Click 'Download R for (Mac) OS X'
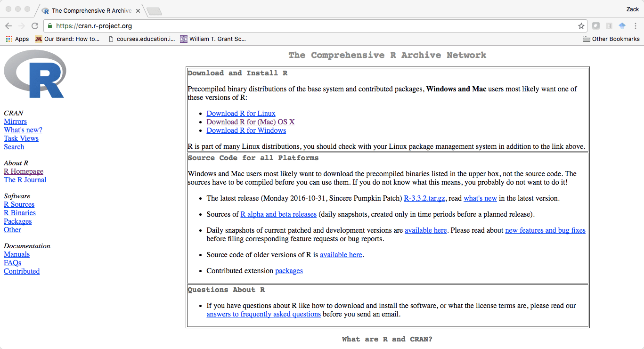This screenshot has width=644, height=349. pyautogui.click(x=251, y=122)
